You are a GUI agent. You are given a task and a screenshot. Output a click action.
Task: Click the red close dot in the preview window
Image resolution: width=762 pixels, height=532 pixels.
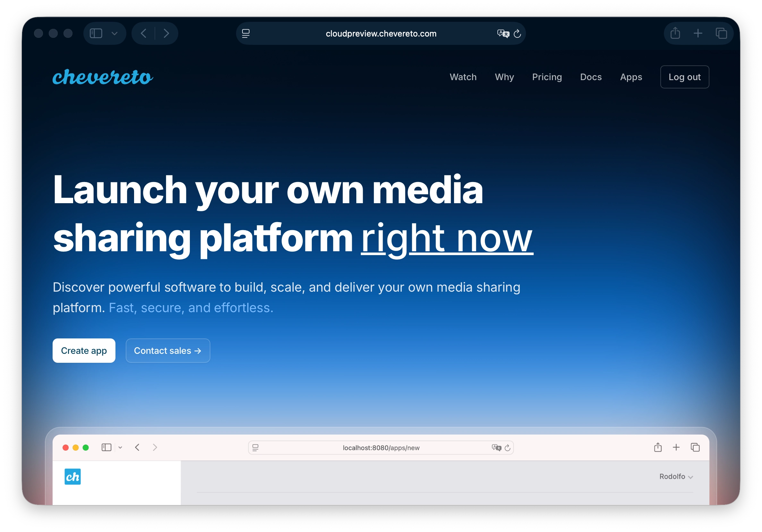coord(66,447)
